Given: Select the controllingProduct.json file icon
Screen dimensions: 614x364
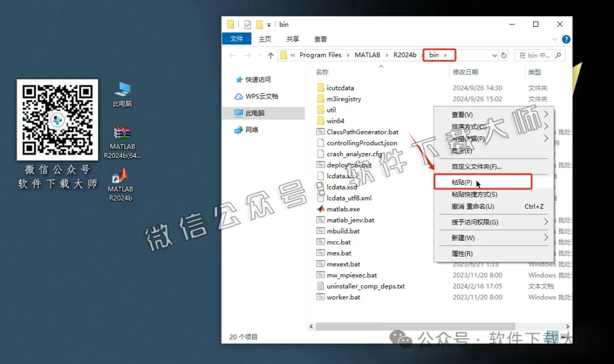Looking at the screenshot, I should (321, 143).
